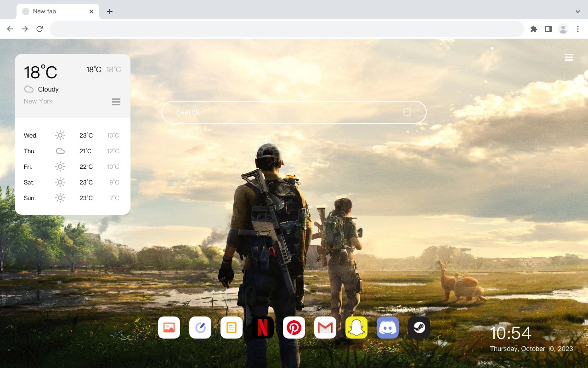Open the Chrome three-dot menu

(578, 29)
